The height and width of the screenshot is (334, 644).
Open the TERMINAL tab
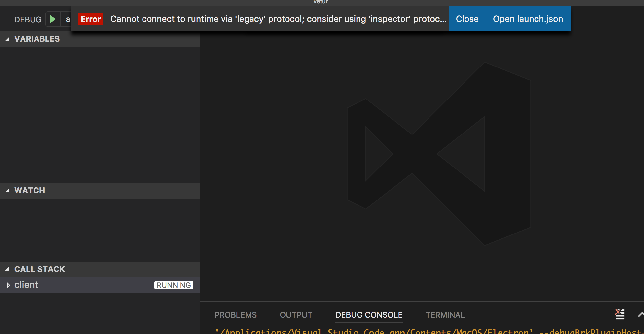pos(445,315)
